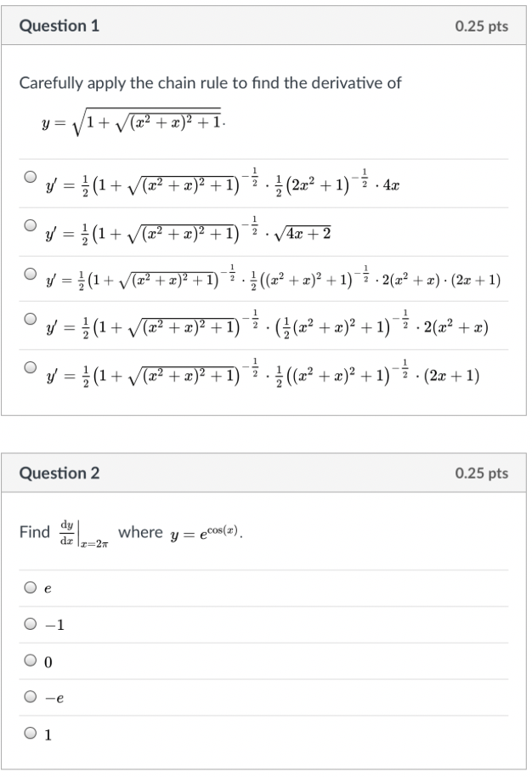Select the radio button for answer −1
The width and height of the screenshot is (532, 777).
tap(31, 625)
